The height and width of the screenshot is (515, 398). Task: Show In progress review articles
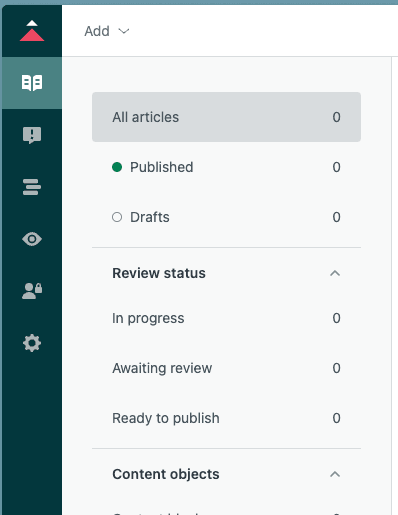(x=226, y=318)
